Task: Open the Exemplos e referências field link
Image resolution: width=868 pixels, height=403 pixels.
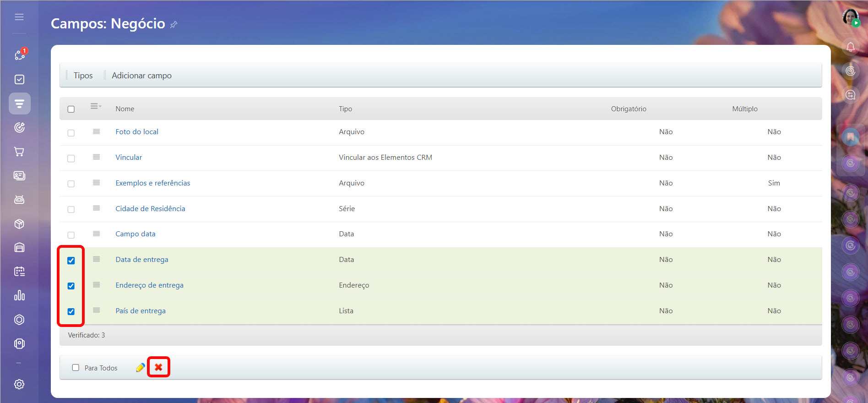Action: tap(152, 183)
